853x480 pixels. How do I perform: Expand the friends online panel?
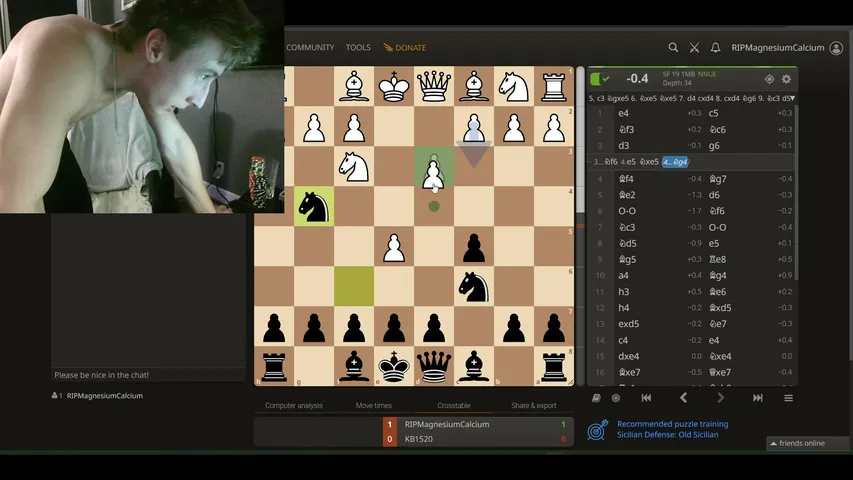click(807, 443)
